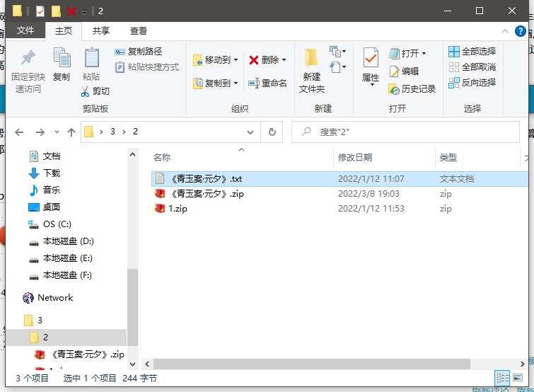Select all items (全部选择)

pyautogui.click(x=472, y=52)
